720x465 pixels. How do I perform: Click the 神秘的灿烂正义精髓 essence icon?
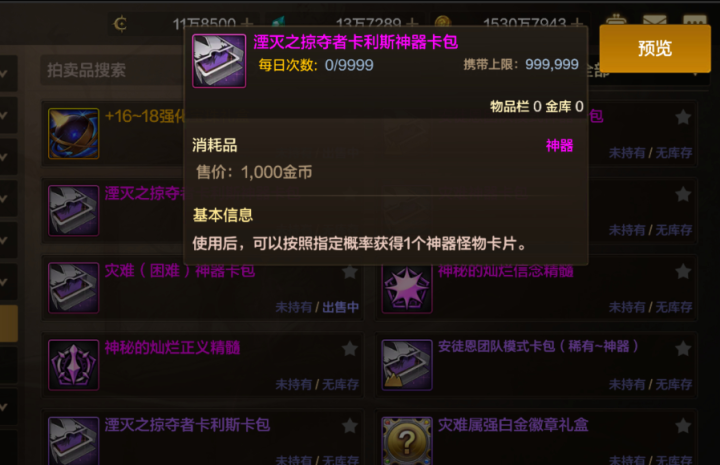73,365
